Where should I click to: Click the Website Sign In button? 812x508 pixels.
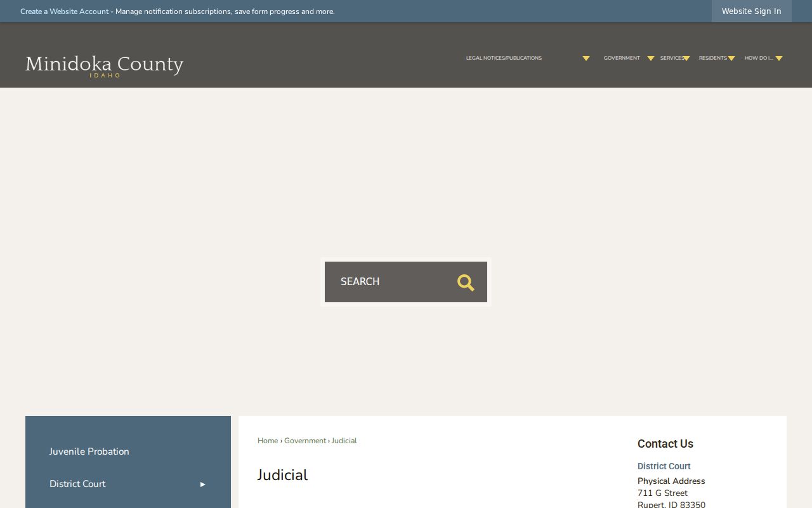(x=751, y=11)
